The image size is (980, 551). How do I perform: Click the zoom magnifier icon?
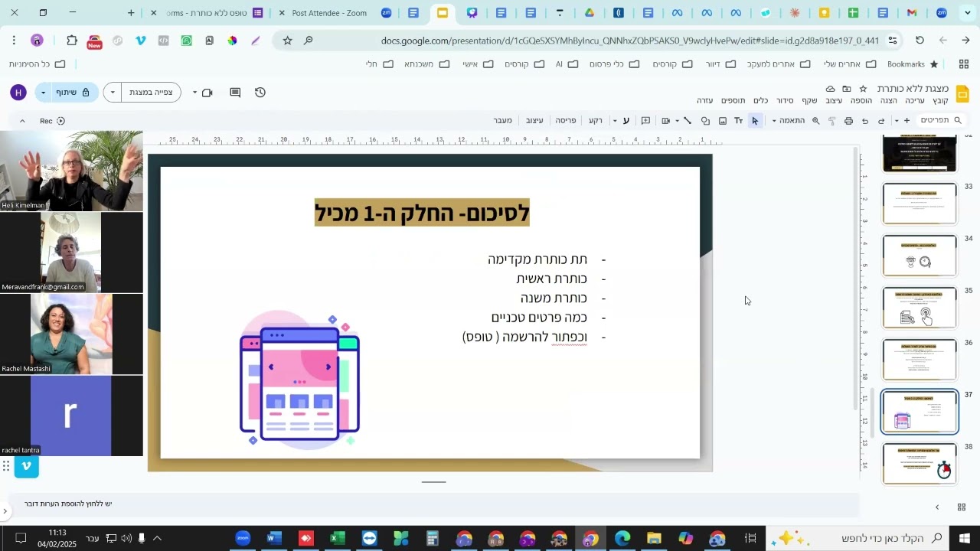[x=815, y=121]
